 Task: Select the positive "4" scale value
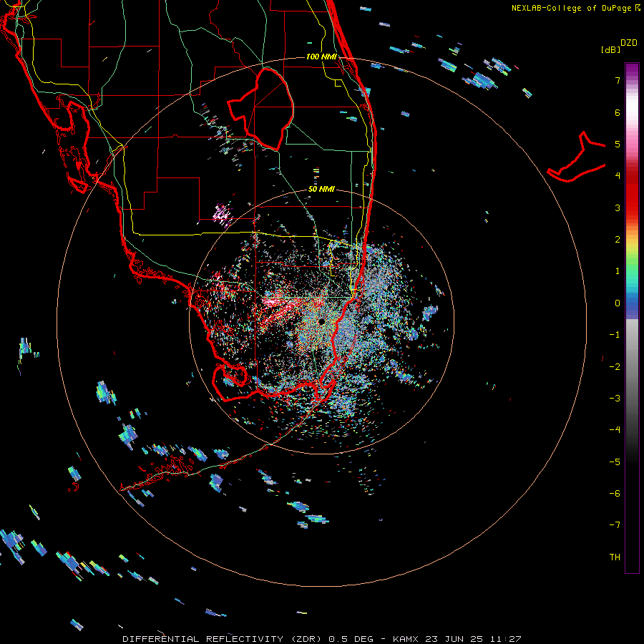coord(618,176)
